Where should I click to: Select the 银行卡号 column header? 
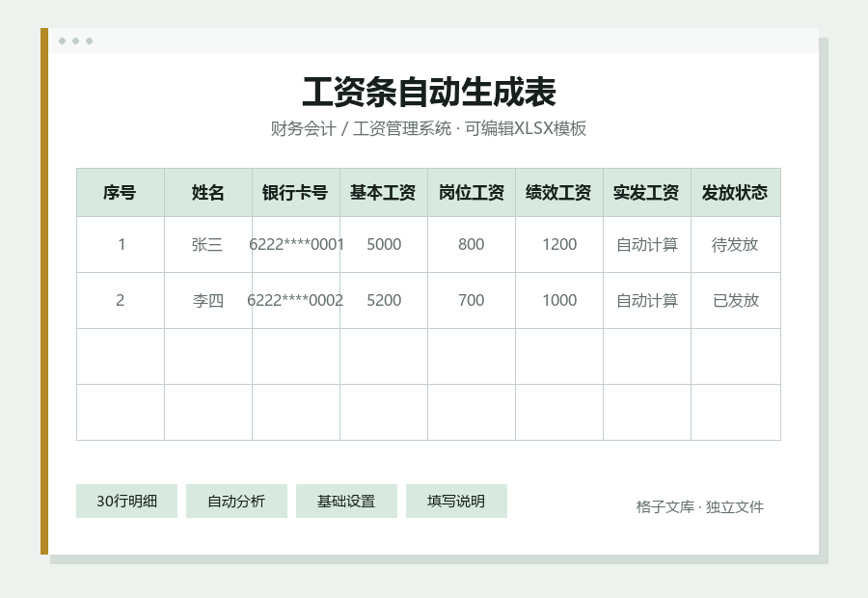pyautogui.click(x=296, y=193)
